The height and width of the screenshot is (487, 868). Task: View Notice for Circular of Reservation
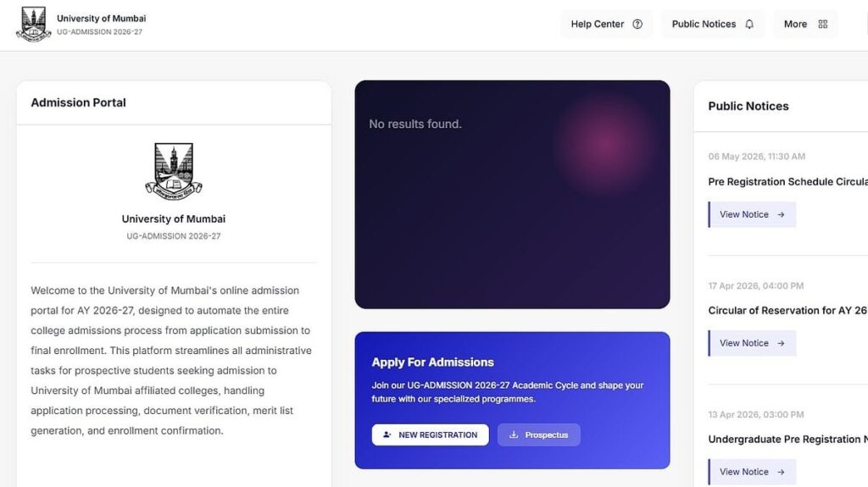pyautogui.click(x=752, y=344)
